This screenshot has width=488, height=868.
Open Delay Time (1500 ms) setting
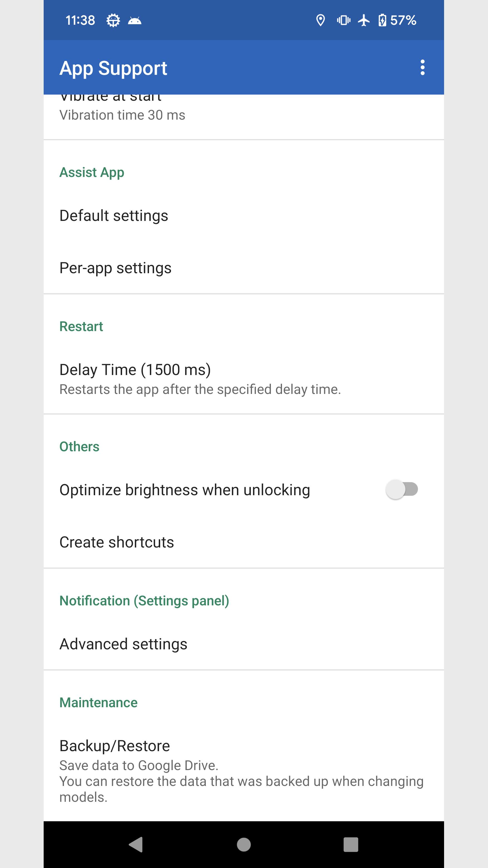(244, 379)
